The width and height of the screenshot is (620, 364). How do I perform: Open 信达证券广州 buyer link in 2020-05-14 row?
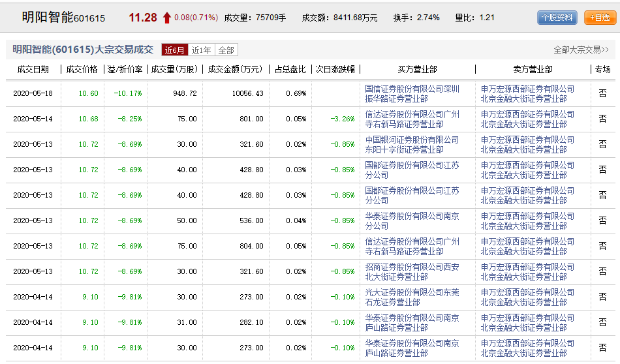click(412, 119)
